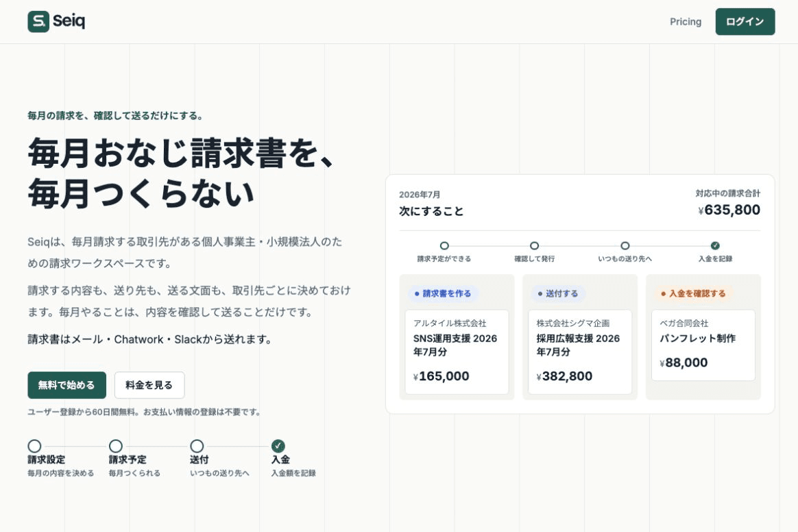Click the 確認して発行 step circle

(534, 245)
